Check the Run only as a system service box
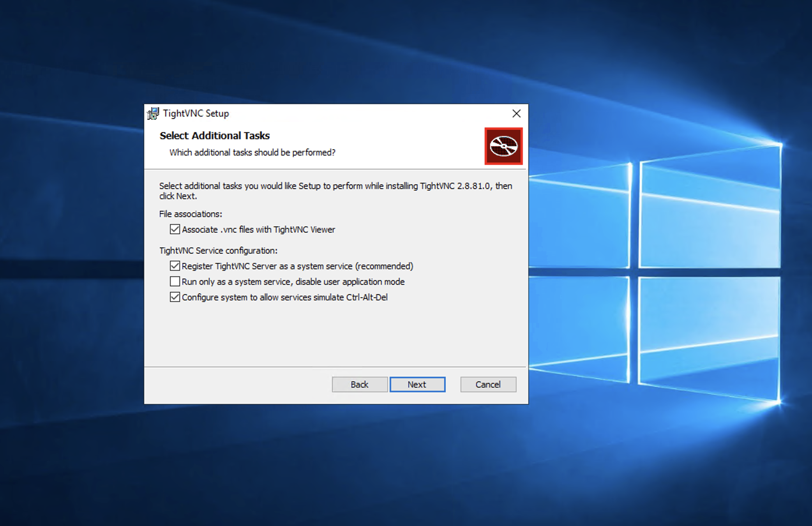 tap(175, 281)
